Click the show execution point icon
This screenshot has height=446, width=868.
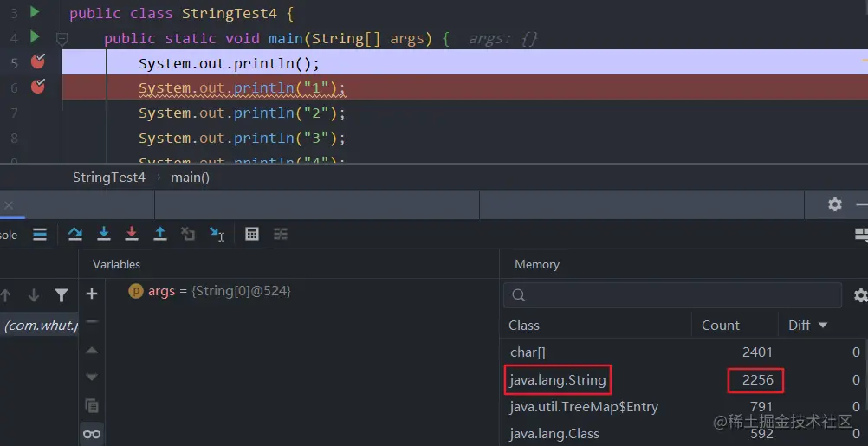click(x=40, y=234)
